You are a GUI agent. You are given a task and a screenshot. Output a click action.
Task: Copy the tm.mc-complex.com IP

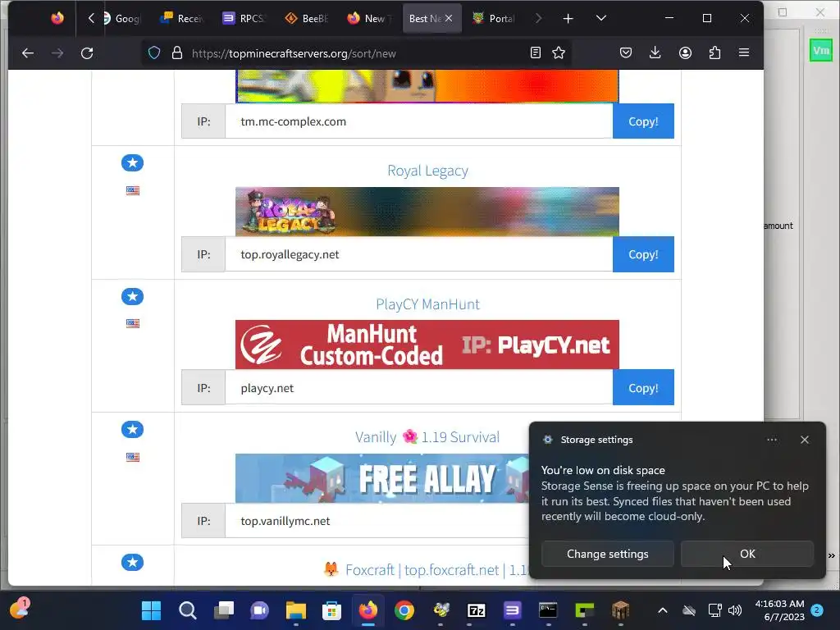click(643, 121)
